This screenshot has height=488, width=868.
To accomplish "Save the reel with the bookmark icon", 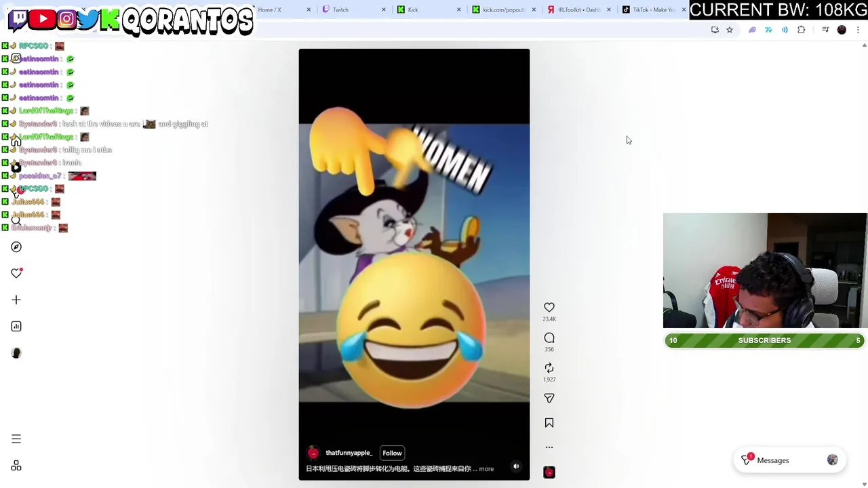I will point(549,423).
